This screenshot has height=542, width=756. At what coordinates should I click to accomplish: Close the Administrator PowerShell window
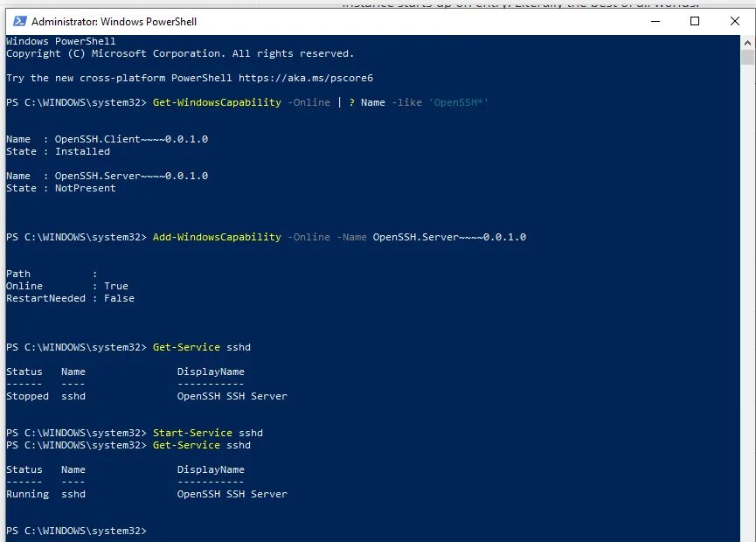coord(735,21)
